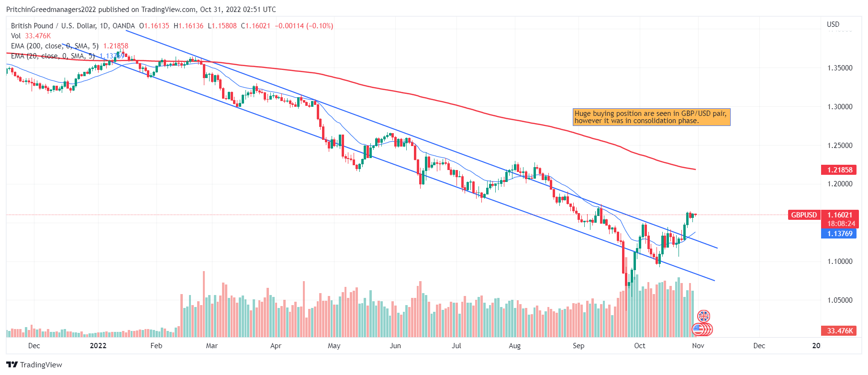Click the low value L1.15808

(222, 26)
